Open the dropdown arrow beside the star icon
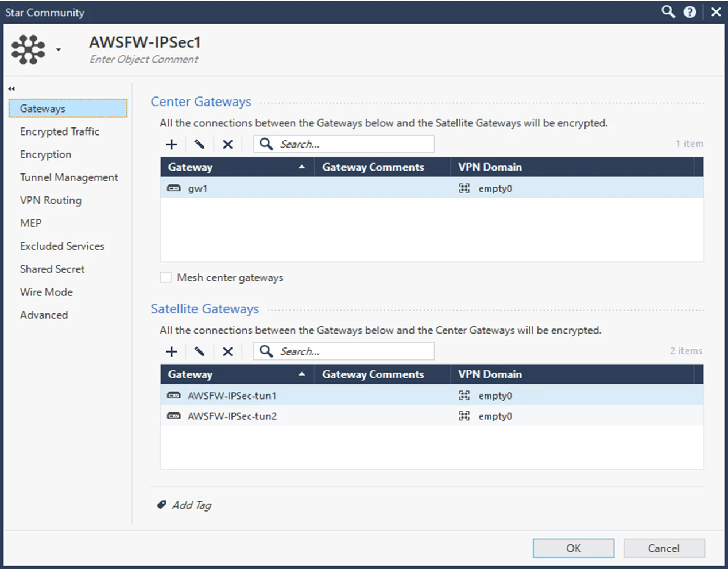 click(x=59, y=50)
